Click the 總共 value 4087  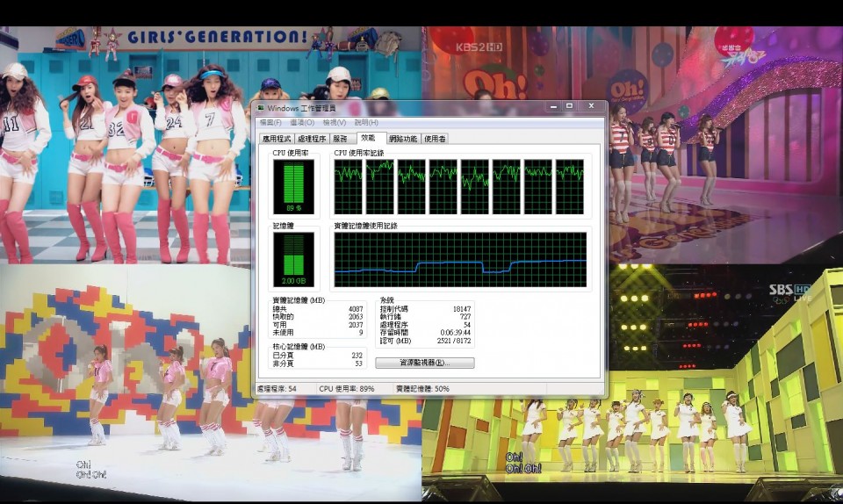pyautogui.click(x=356, y=309)
